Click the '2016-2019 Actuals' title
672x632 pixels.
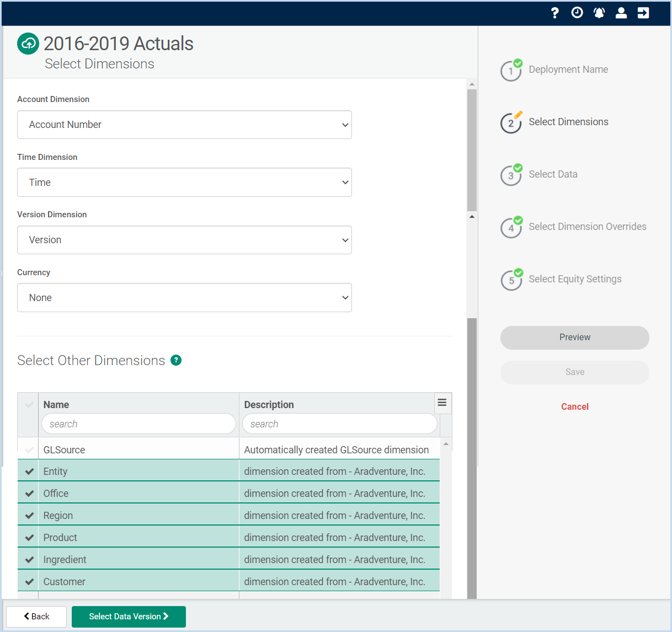coord(119,44)
